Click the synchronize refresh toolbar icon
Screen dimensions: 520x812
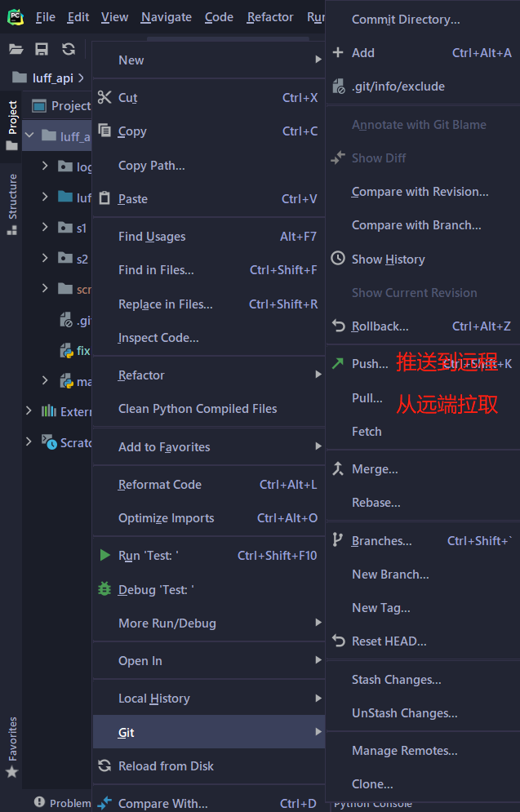coord(69,49)
